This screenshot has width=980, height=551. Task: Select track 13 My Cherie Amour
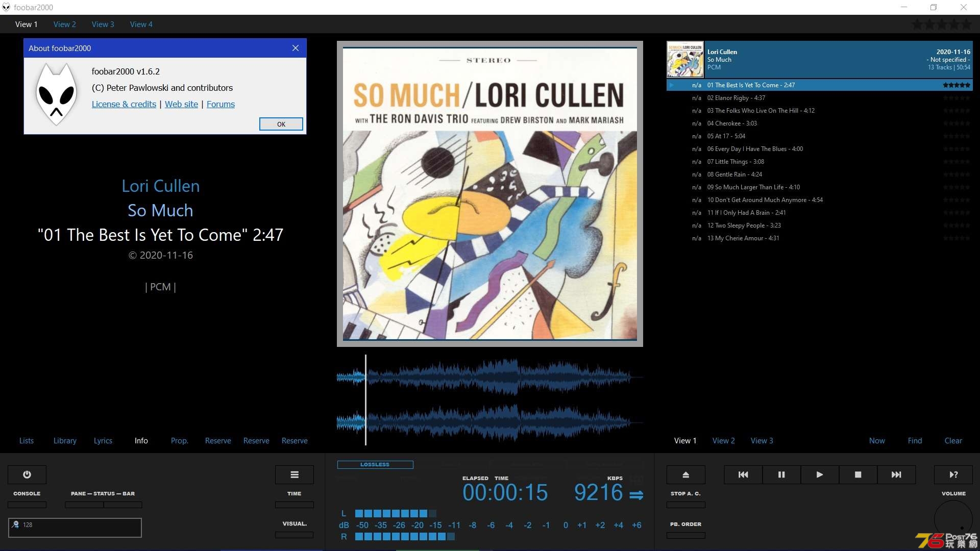[x=820, y=238]
